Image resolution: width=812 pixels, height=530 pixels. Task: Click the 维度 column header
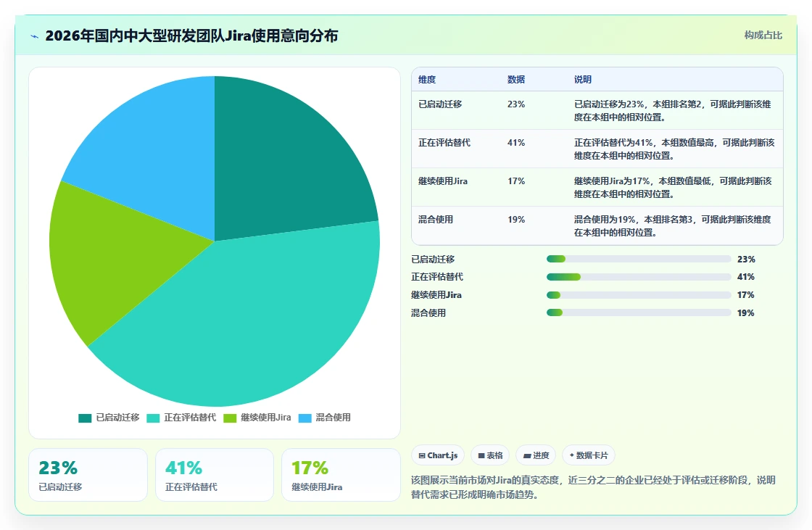tap(427, 80)
